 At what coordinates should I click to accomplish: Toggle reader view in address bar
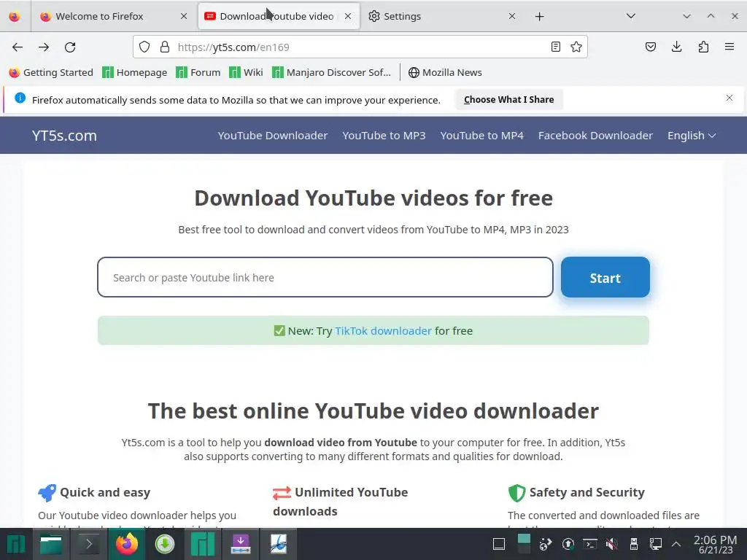tap(555, 47)
